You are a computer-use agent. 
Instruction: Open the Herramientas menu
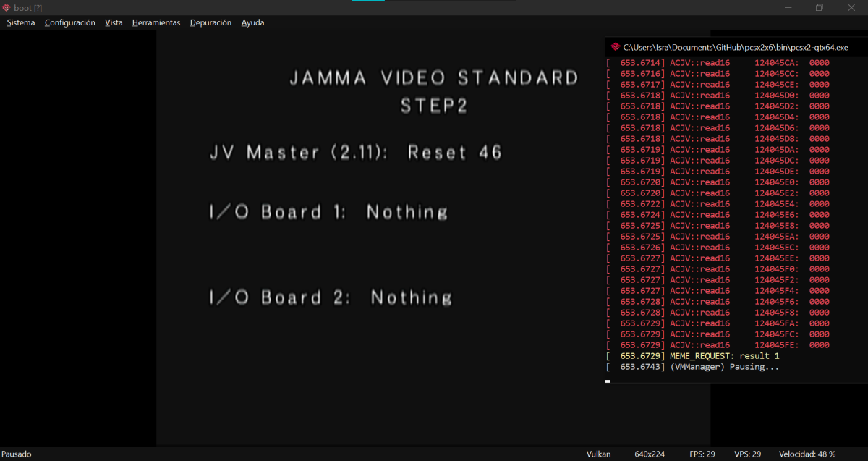(156, 22)
